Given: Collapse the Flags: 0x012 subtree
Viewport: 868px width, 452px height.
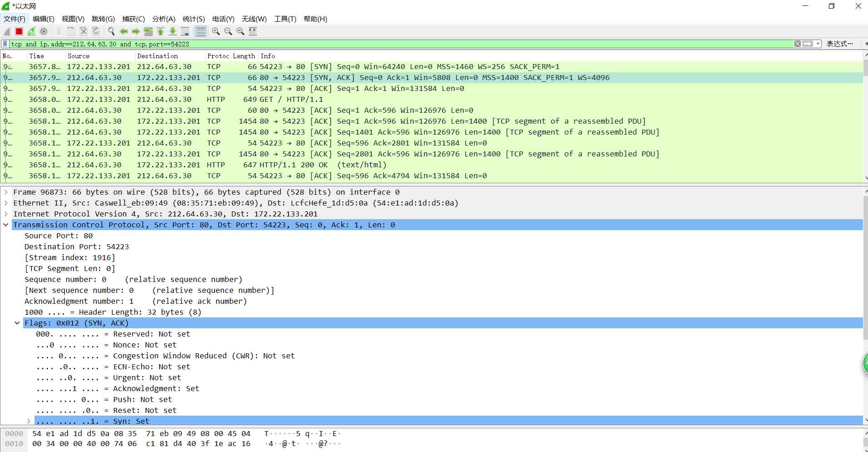Looking at the screenshot, I should [17, 323].
